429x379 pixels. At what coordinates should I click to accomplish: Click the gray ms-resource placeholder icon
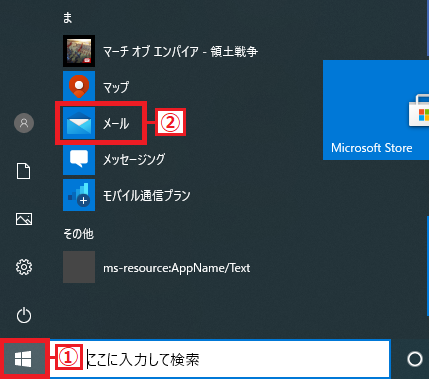pyautogui.click(x=79, y=267)
